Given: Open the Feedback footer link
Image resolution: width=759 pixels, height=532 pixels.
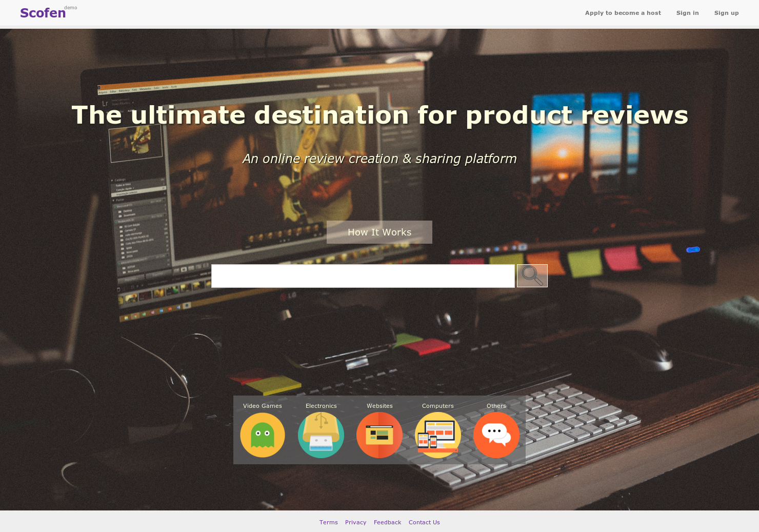Looking at the screenshot, I should 388,522.
